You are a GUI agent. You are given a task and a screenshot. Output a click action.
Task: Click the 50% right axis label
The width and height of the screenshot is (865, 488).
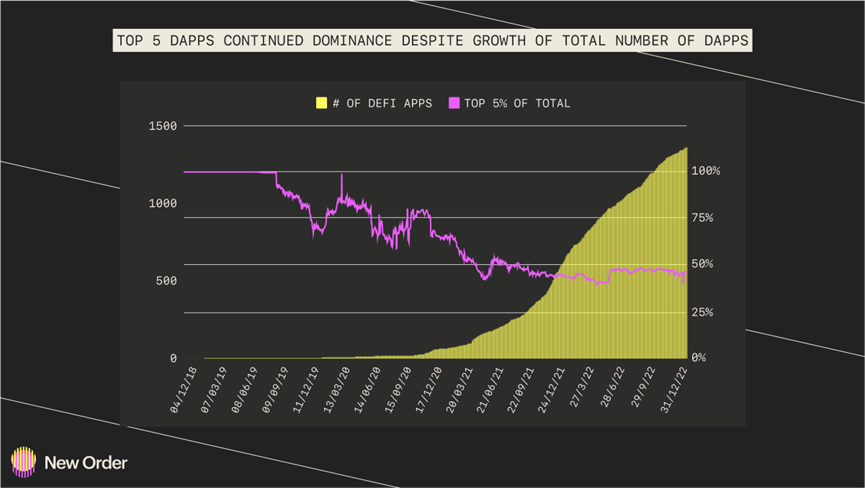tap(702, 264)
